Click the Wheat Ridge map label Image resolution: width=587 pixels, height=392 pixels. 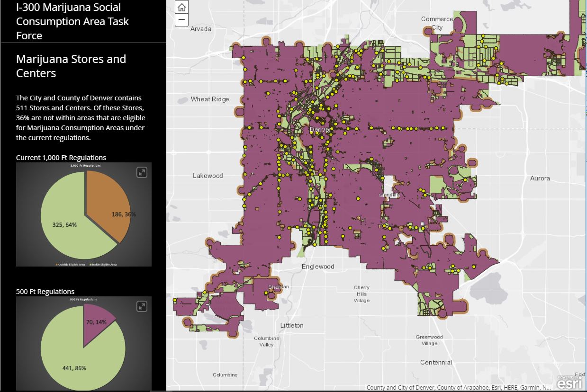(x=210, y=99)
